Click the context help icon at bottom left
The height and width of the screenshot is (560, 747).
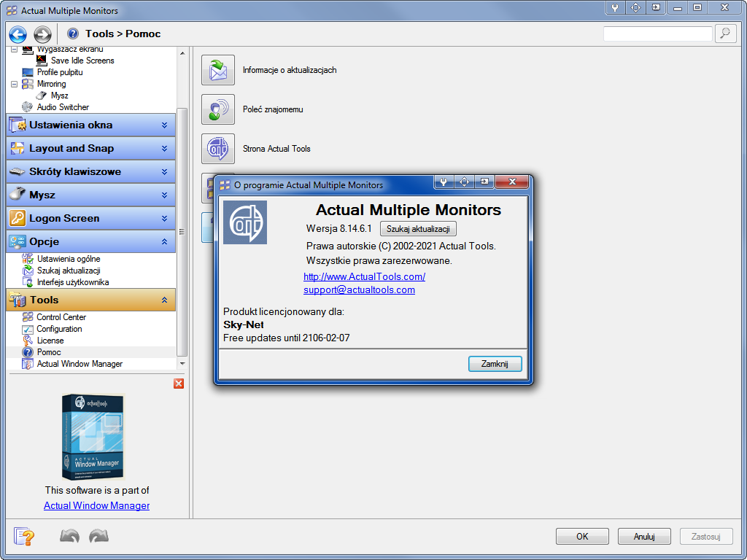click(24, 536)
